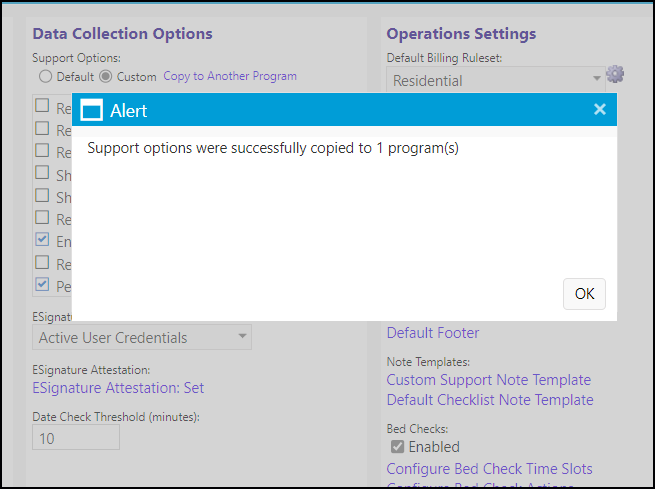Open Configure Bed Check Time Slots link
This screenshot has width=655, height=489.
pos(489,469)
